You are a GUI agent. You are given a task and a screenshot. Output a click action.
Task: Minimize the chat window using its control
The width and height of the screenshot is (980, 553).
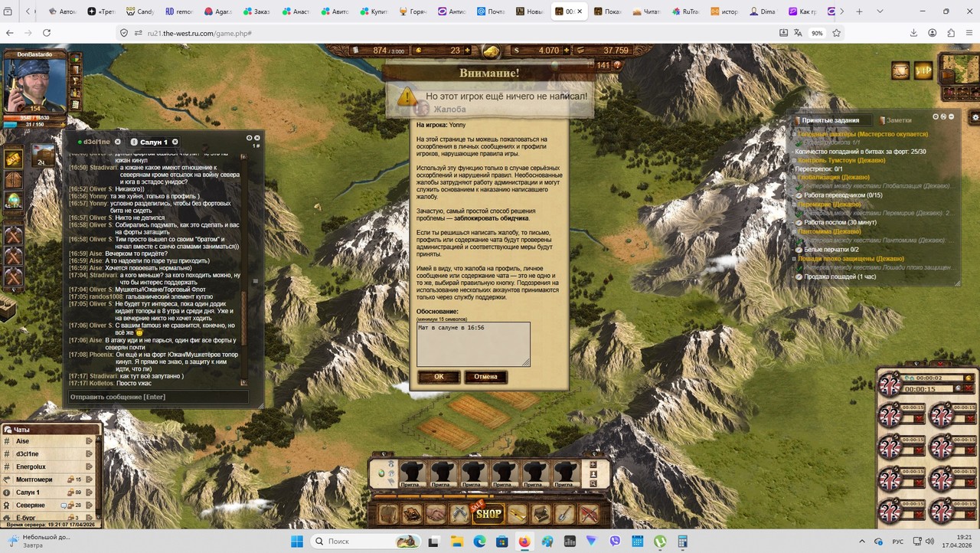click(249, 138)
